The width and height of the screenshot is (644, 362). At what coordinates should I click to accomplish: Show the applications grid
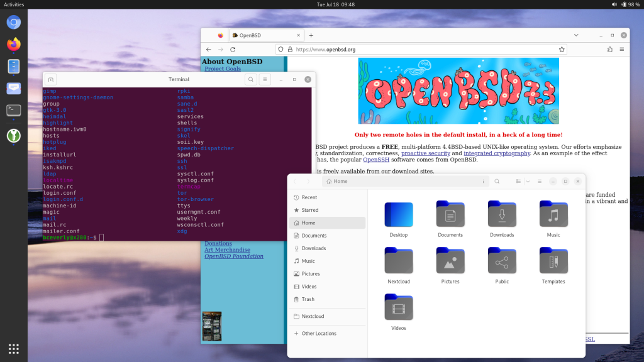click(x=14, y=349)
